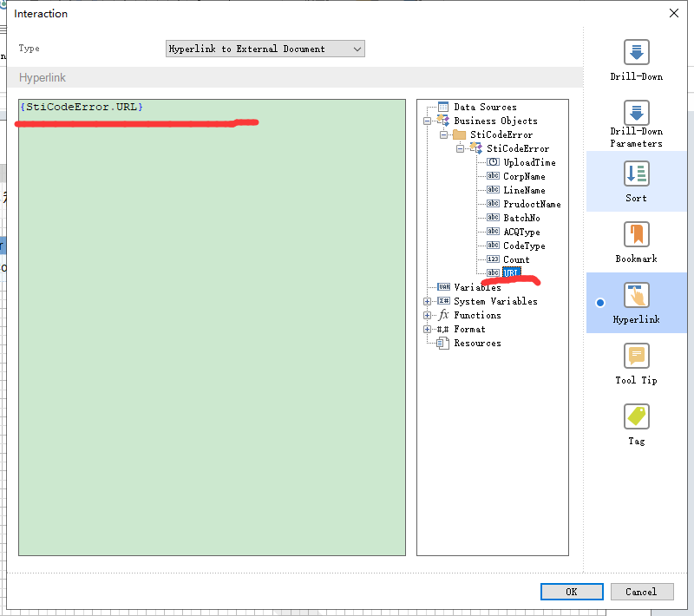
Task: Select the Hyperlink interaction section
Action: coord(636,303)
